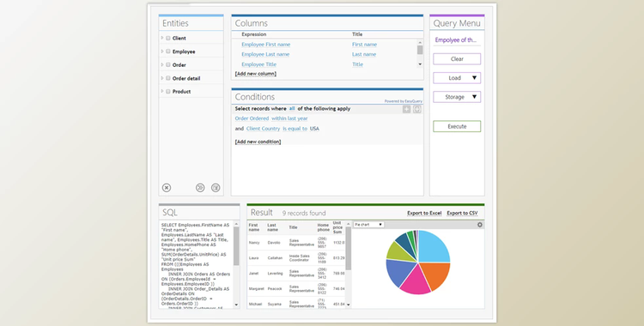
Task: Click 'Peacock' cell in Result table
Action: (275, 288)
